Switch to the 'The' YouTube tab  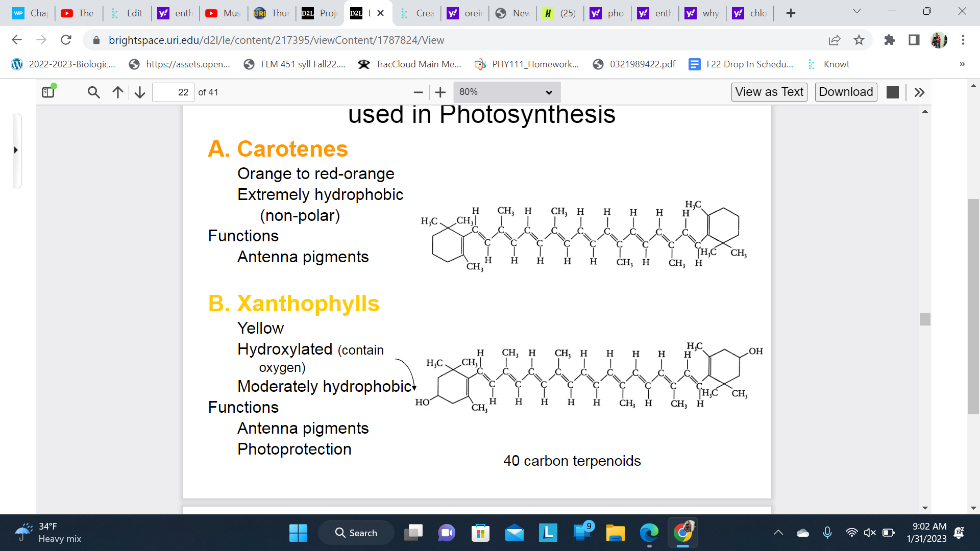(78, 13)
